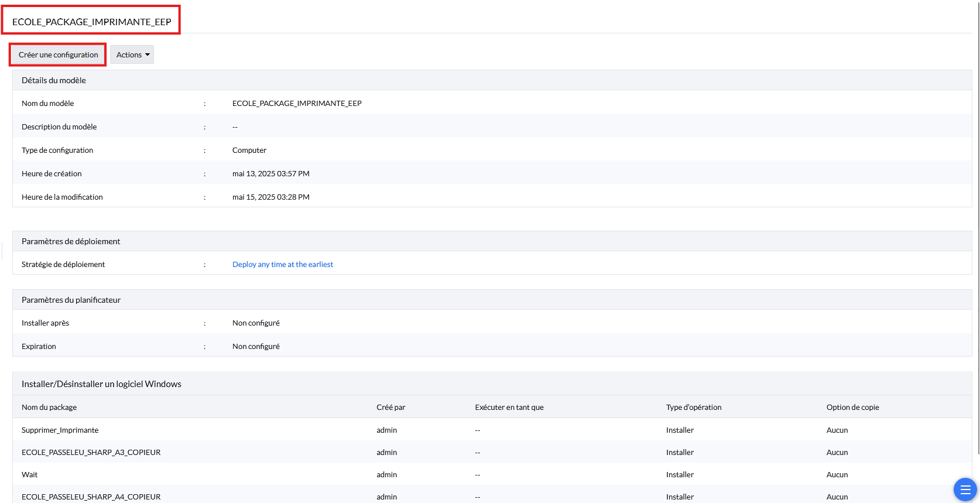This screenshot has width=980, height=503.
Task: Click admin in the Supprimer_Imprimante row
Action: coord(387,430)
